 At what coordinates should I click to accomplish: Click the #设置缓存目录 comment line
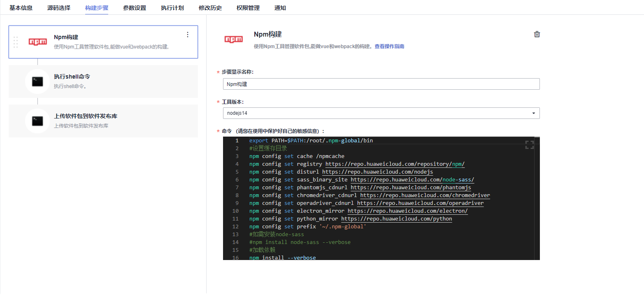(268, 149)
